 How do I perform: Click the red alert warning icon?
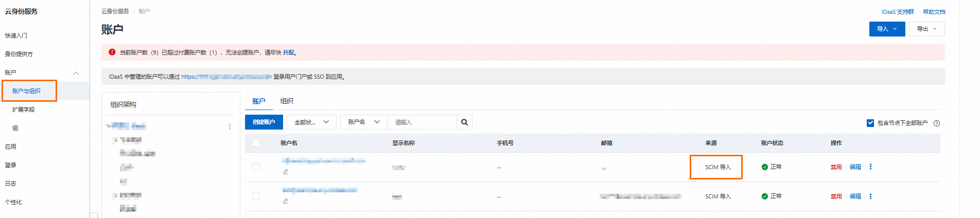click(x=112, y=52)
